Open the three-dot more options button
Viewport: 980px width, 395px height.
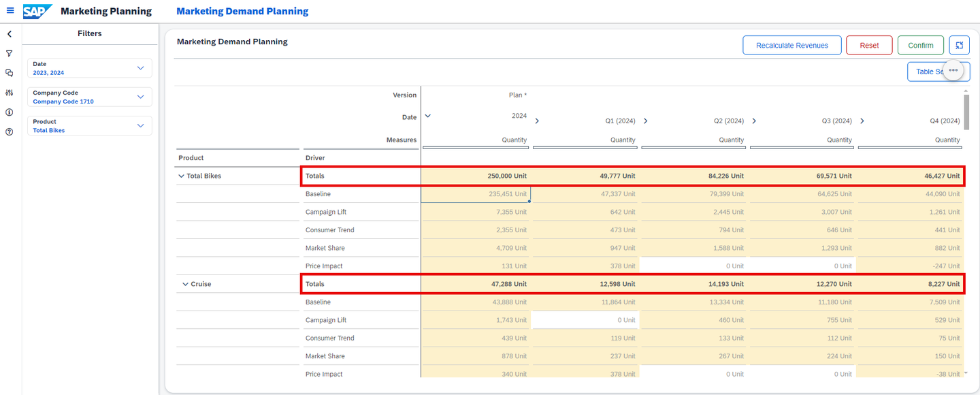953,70
